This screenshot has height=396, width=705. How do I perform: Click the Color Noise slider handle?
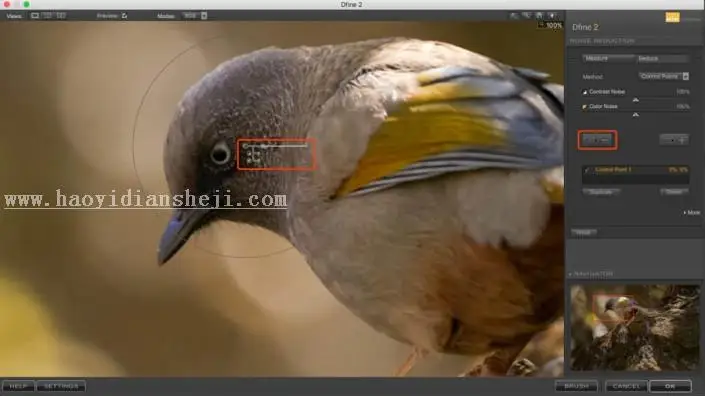(635, 115)
